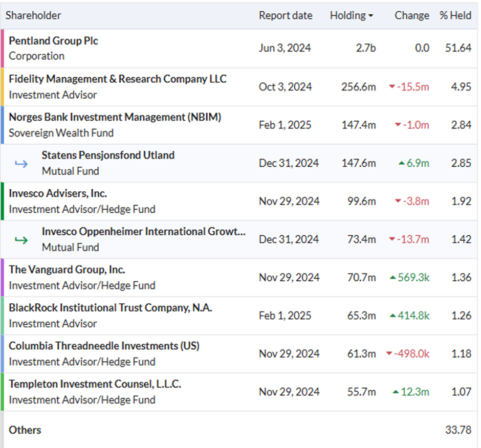
Task: Click the red down arrow beside -498.0k
Action: click(x=389, y=353)
